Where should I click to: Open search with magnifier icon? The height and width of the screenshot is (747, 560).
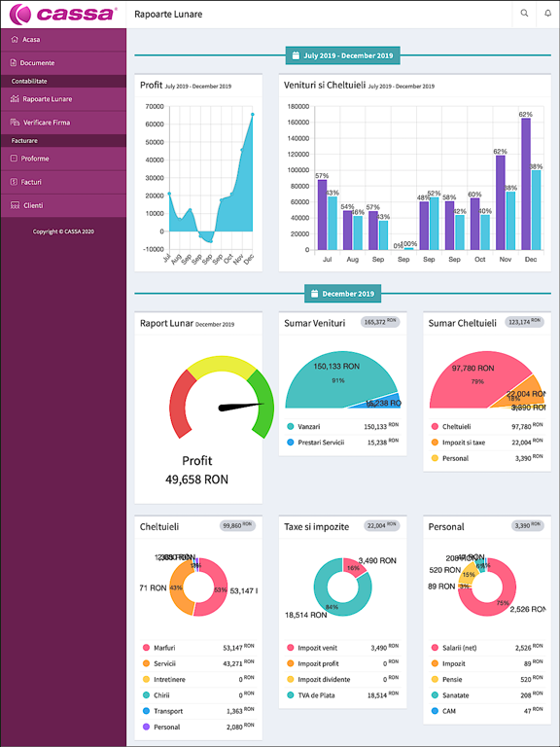pyautogui.click(x=524, y=14)
